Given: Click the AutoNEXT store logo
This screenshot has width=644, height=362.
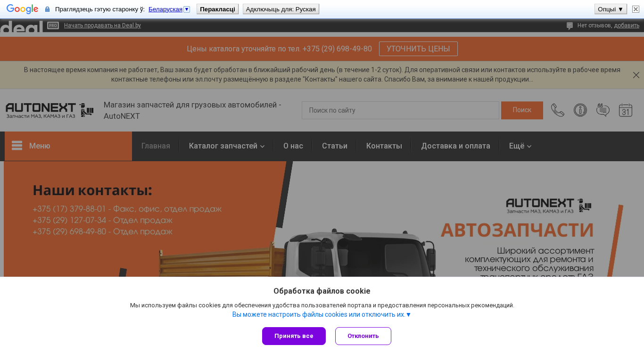Looking at the screenshot, I should [x=50, y=110].
